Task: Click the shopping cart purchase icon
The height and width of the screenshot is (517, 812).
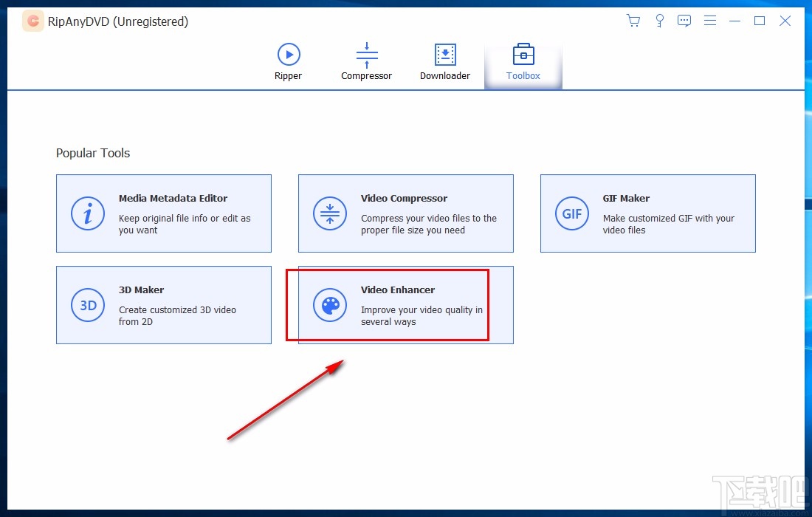Action: click(x=633, y=21)
